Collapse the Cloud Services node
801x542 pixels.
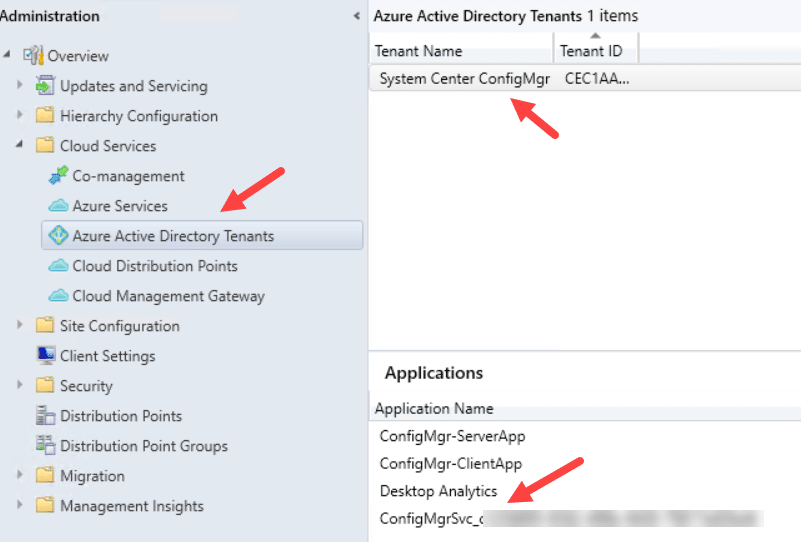pyautogui.click(x=19, y=145)
